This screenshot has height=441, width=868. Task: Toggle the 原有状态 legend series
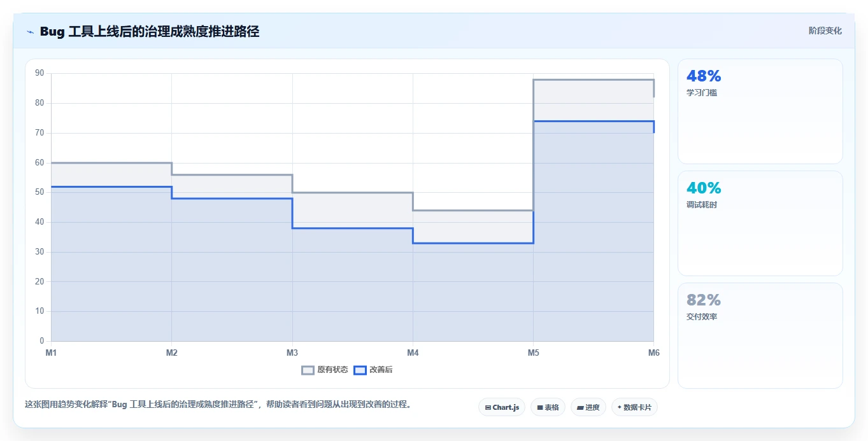pyautogui.click(x=325, y=370)
